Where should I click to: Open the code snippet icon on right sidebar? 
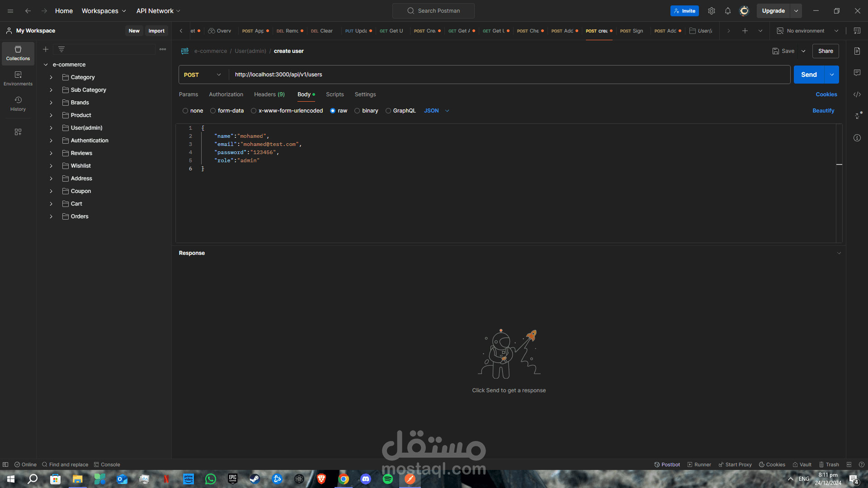[857, 94]
